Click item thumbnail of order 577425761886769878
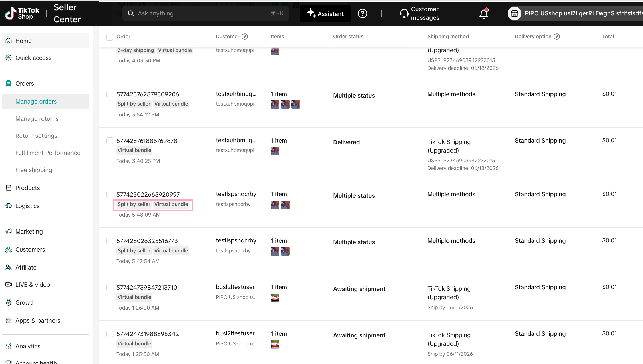This screenshot has height=364, width=643. point(275,151)
